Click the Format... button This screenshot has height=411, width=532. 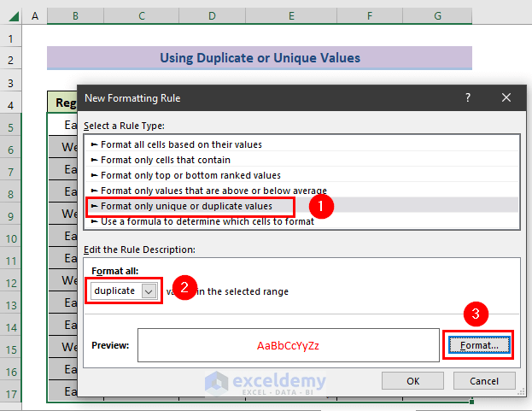(x=479, y=345)
